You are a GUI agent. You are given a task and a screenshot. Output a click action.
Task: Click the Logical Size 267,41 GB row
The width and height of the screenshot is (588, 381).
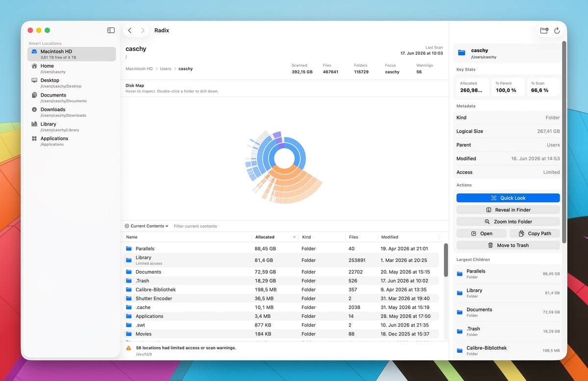[508, 131]
